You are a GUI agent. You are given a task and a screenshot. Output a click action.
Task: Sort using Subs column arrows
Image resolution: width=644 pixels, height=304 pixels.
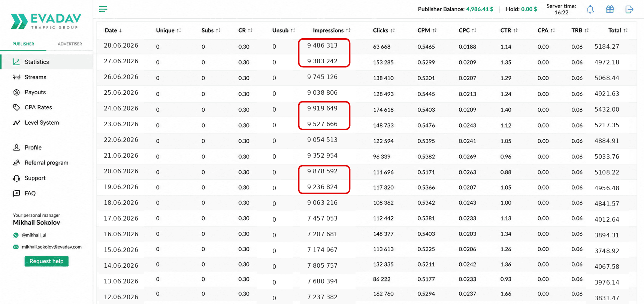[x=218, y=30]
